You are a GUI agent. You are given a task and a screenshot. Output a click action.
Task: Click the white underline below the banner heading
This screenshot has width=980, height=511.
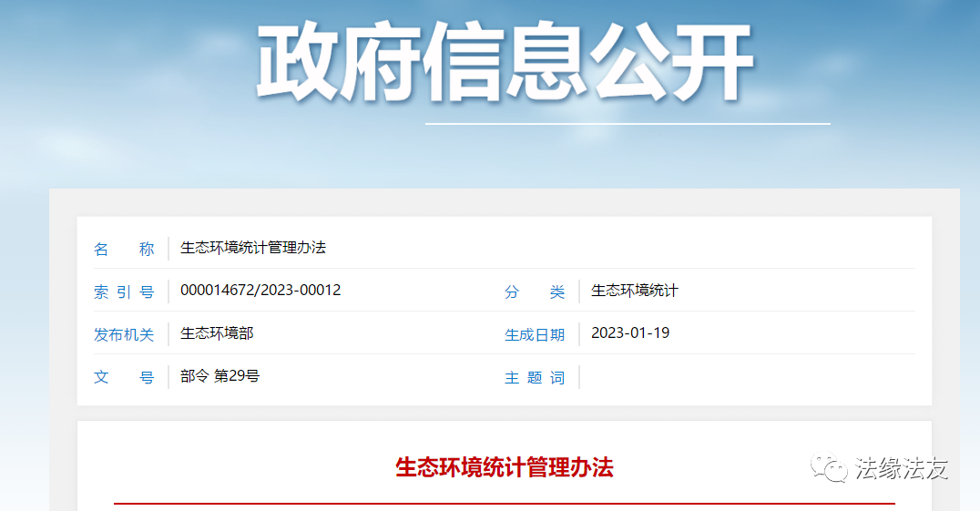click(x=628, y=123)
